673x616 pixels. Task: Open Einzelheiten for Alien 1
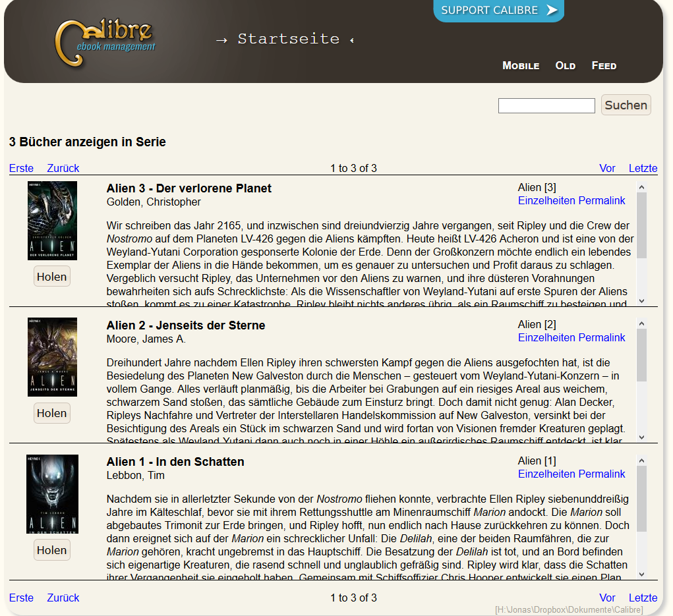(x=546, y=474)
